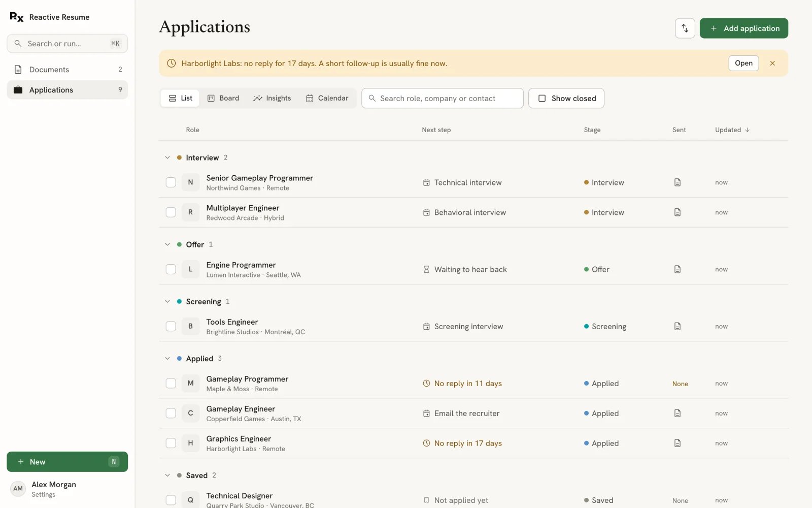Open the Gameplay Programmer application at Maple & Moss
Screen dimensions: 812x508
[x=247, y=379]
